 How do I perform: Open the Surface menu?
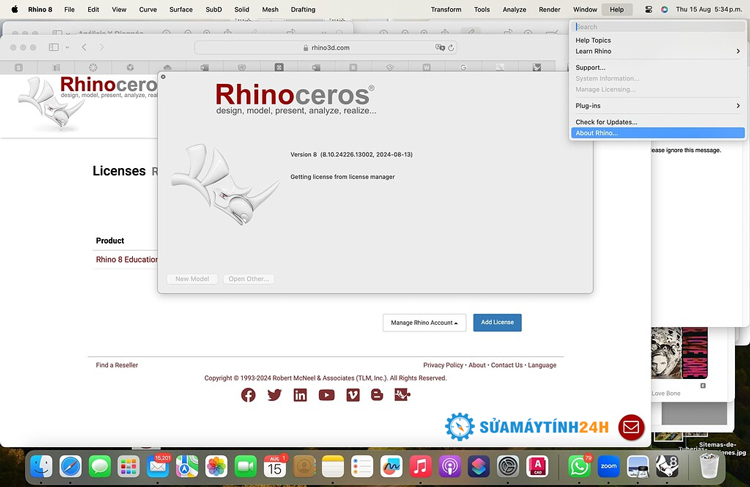tap(181, 10)
